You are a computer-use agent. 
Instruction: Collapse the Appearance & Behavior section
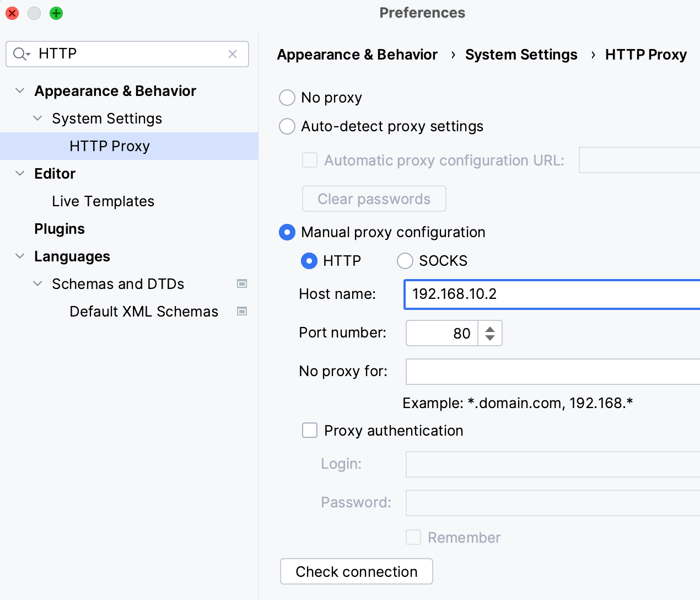pos(20,90)
